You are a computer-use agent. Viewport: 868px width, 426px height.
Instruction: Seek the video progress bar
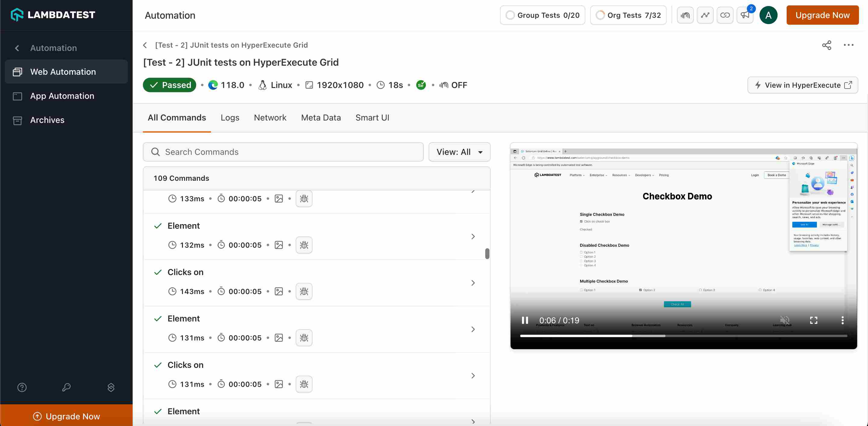(x=684, y=336)
